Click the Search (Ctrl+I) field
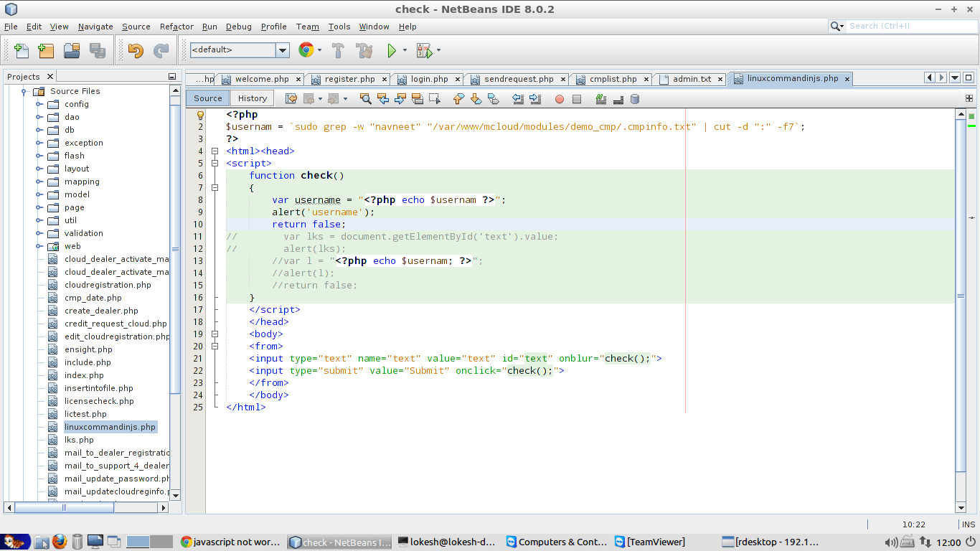 [x=910, y=26]
